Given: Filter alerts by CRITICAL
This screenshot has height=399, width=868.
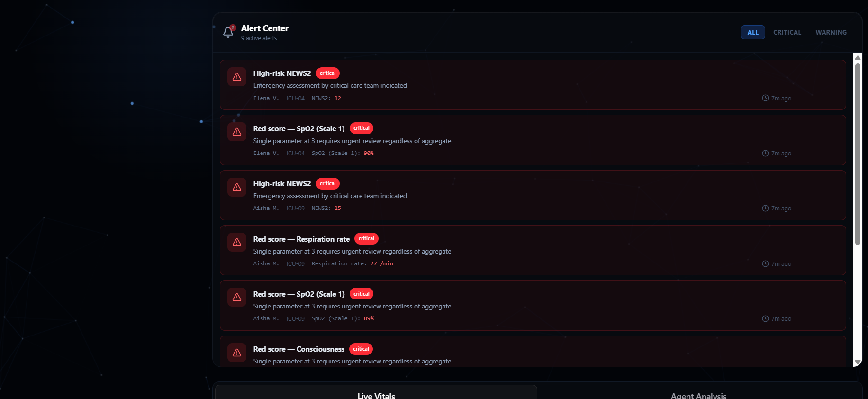Looking at the screenshot, I should pos(787,32).
